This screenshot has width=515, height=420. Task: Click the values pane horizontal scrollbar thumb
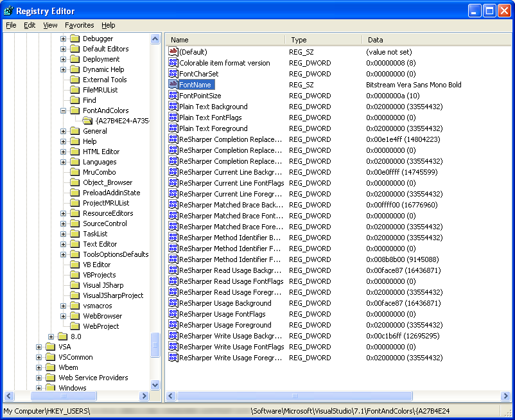tap(295, 396)
